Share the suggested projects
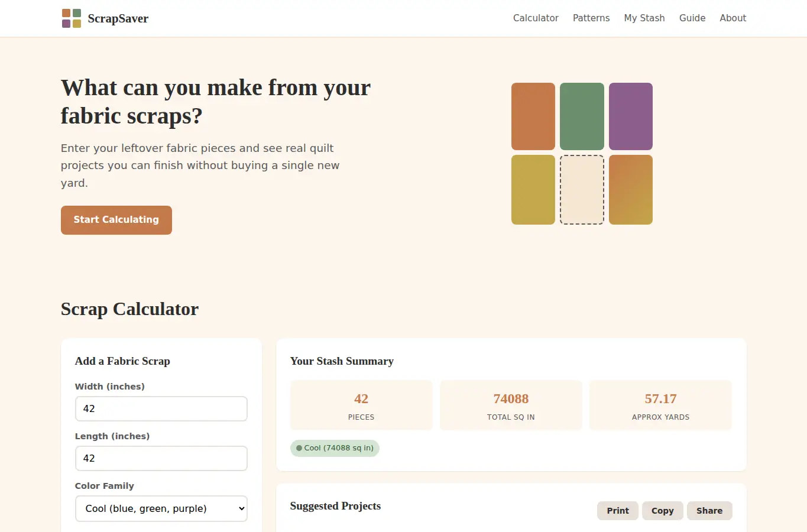The width and height of the screenshot is (807, 532). point(709,511)
